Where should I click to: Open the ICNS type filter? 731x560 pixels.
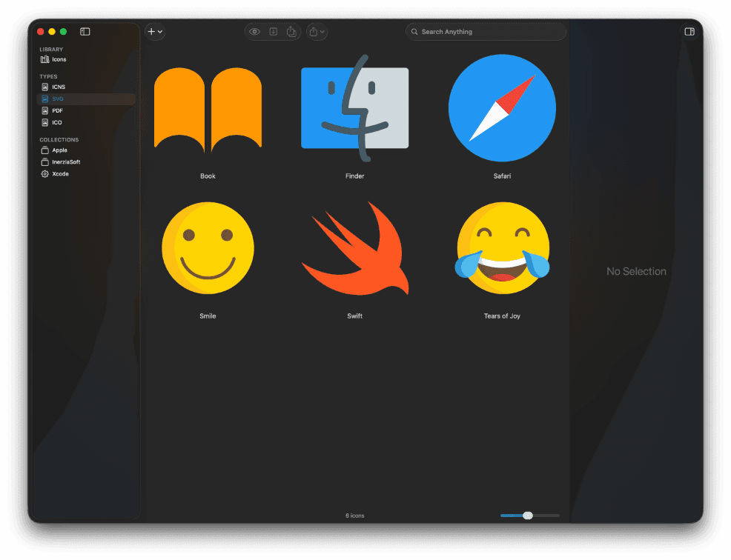tap(58, 87)
